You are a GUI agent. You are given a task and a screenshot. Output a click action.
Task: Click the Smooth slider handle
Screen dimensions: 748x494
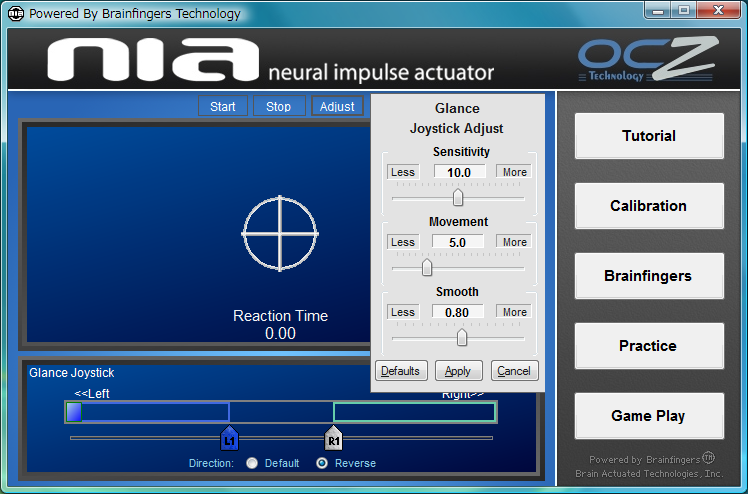(462, 337)
